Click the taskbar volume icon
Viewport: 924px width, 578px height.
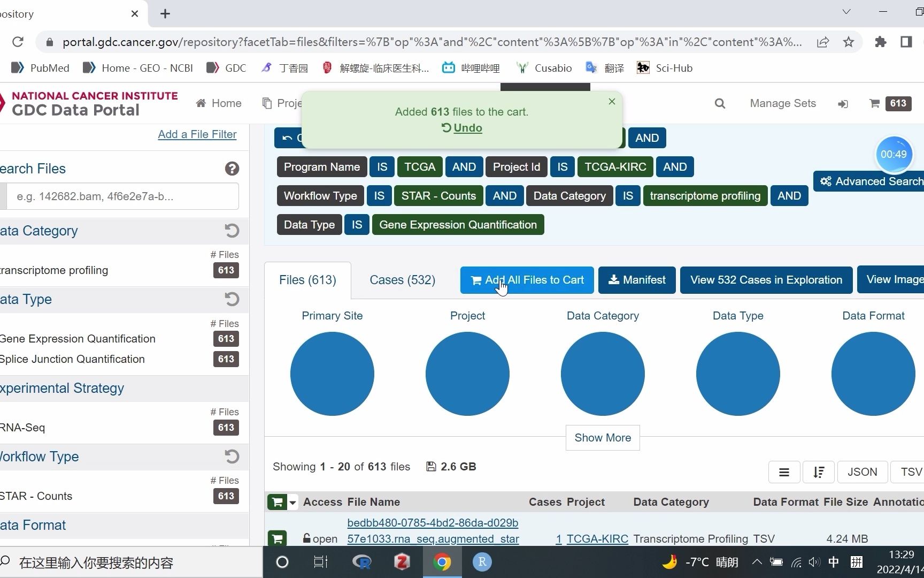pyautogui.click(x=813, y=562)
